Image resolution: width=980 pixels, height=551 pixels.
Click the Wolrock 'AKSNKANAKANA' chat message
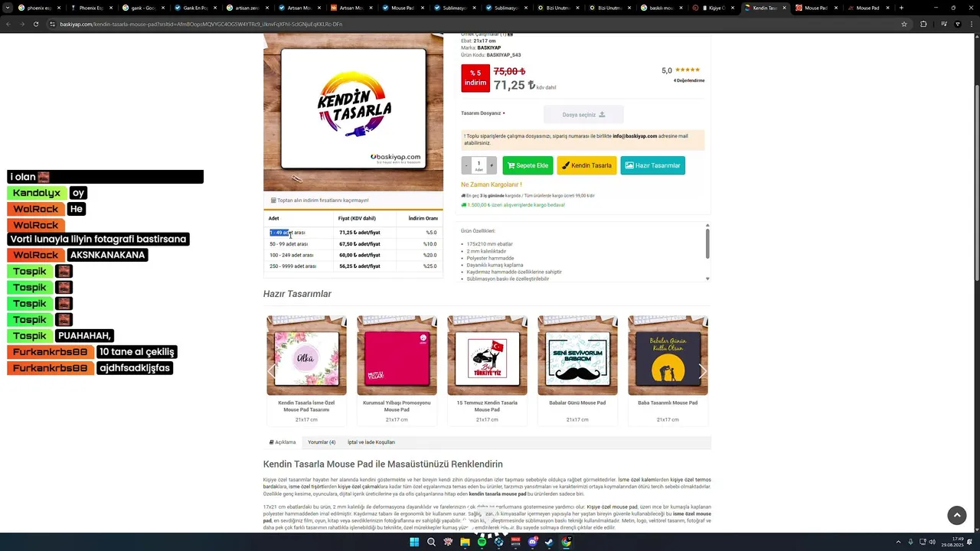click(107, 255)
